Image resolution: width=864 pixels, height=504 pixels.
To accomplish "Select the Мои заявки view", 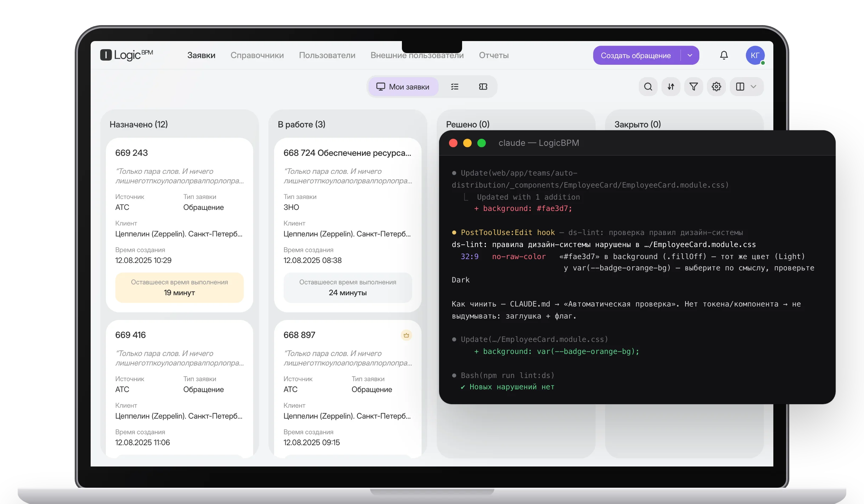I will coord(403,87).
